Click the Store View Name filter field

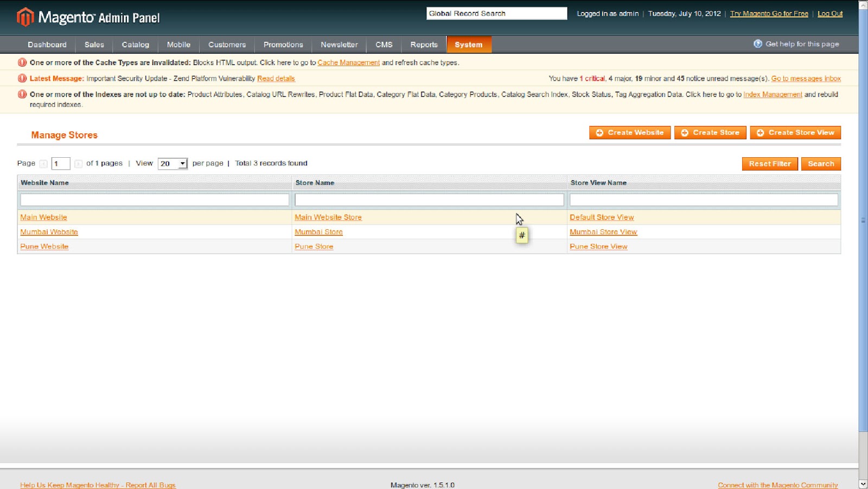[704, 200]
